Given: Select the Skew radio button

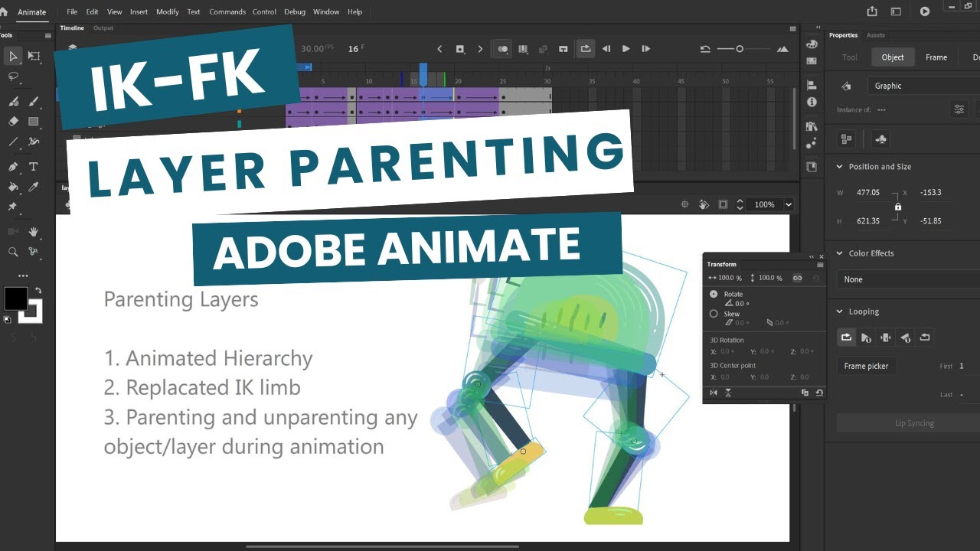Looking at the screenshot, I should [714, 314].
